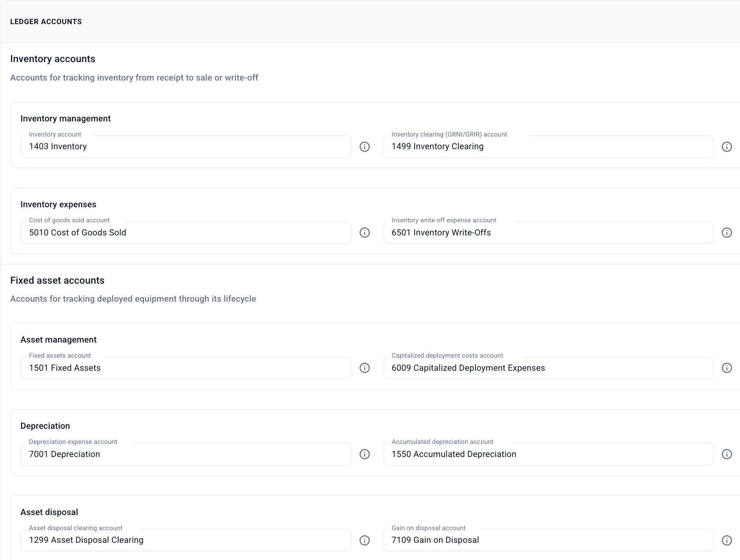
Task: Click the info icon beside Accumulated depreciation
Action: tap(727, 454)
